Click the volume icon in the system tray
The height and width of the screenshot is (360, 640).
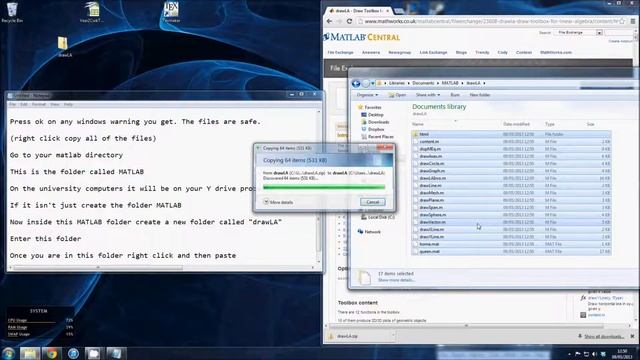(594, 354)
